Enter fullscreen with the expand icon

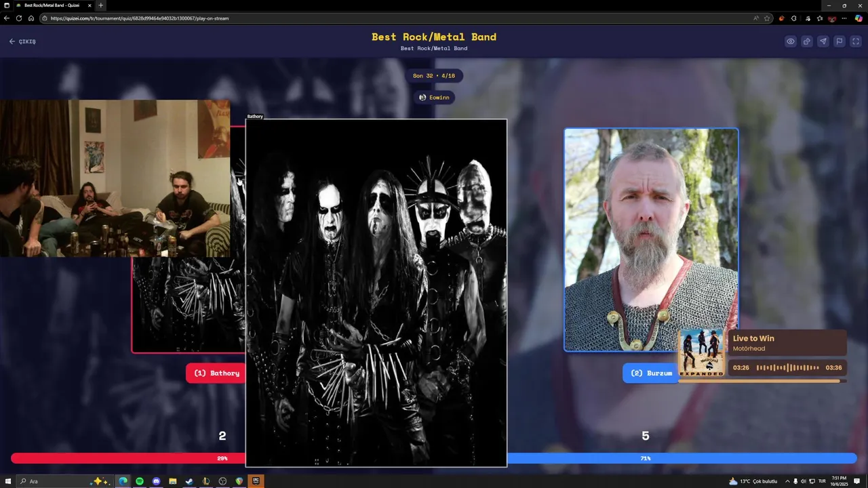pos(856,41)
